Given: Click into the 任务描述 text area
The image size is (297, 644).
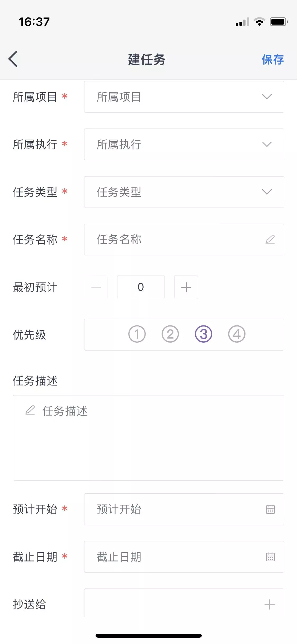Looking at the screenshot, I should [x=148, y=444].
